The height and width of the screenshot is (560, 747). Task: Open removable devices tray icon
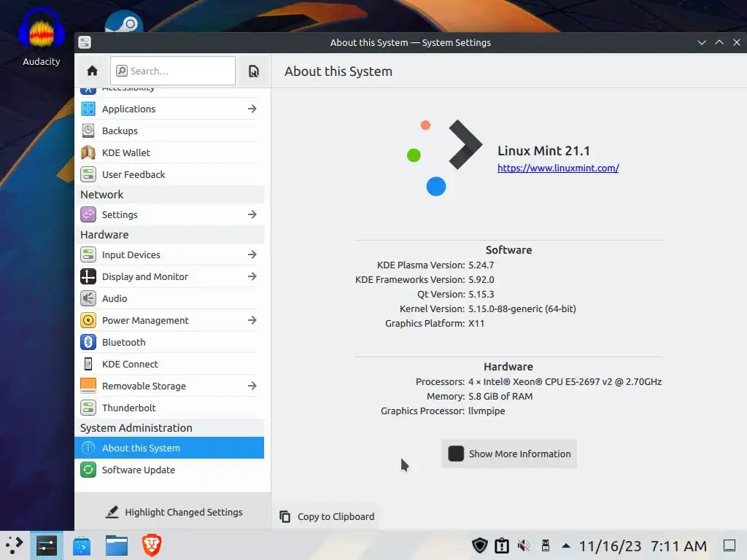click(546, 545)
